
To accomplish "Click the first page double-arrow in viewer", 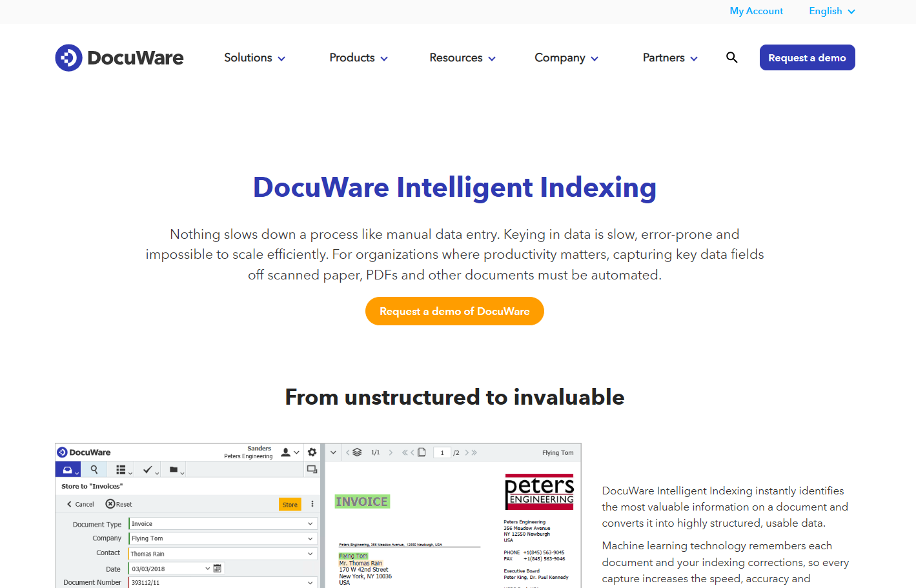I will coord(405,452).
